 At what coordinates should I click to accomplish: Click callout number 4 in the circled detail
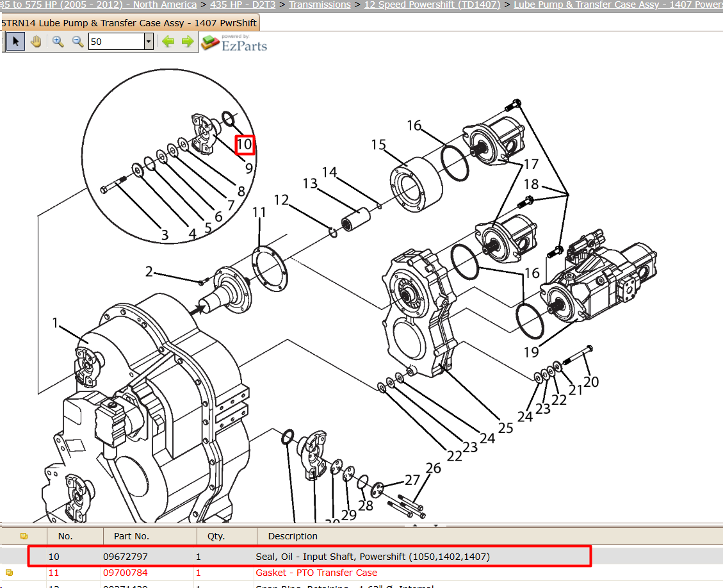192,234
